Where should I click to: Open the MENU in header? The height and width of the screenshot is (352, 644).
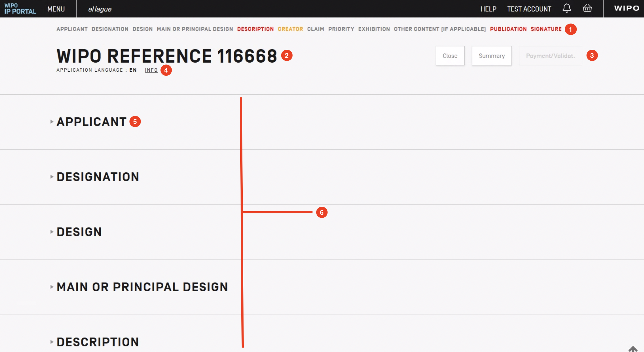tap(56, 9)
